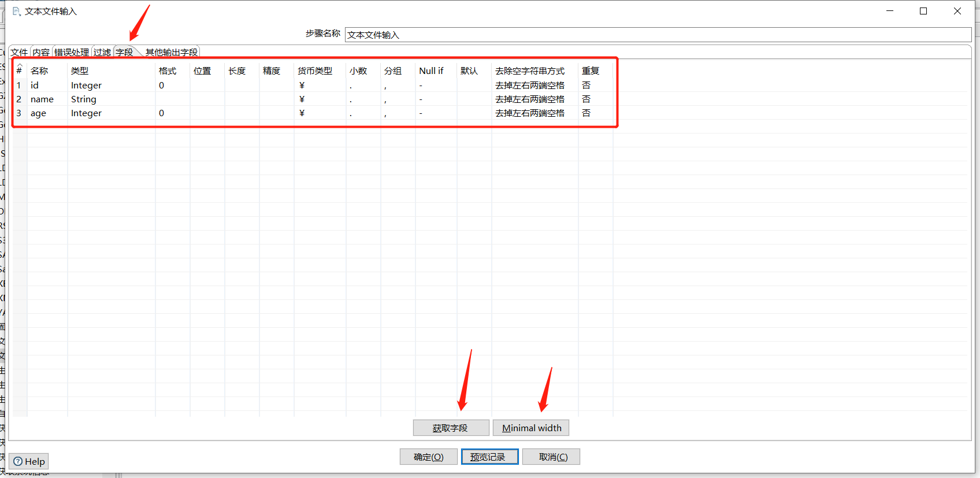The height and width of the screenshot is (478, 980).
Task: Open Help from the bottom-left button
Action: pos(29,461)
